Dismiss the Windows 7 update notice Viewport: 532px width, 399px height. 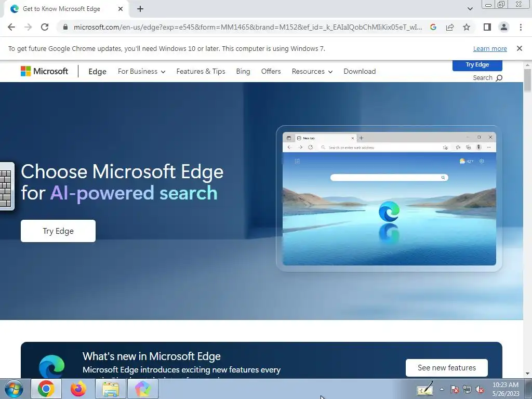[519, 48]
